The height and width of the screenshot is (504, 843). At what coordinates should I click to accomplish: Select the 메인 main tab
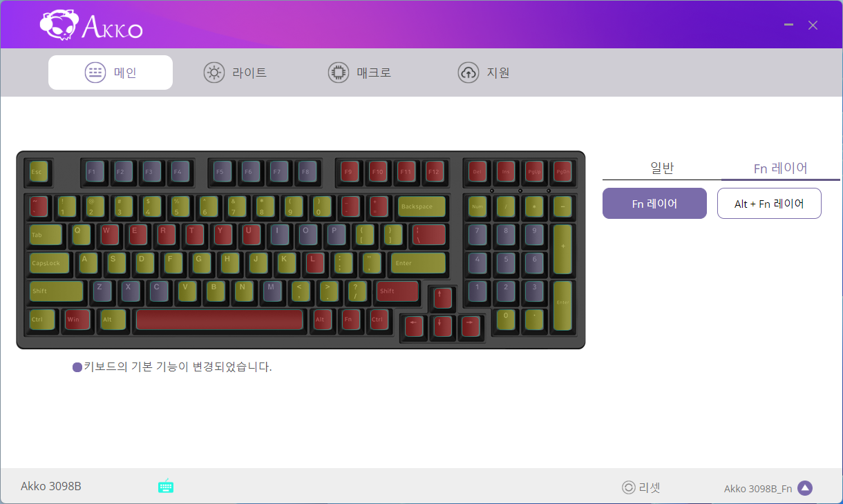[x=111, y=72]
